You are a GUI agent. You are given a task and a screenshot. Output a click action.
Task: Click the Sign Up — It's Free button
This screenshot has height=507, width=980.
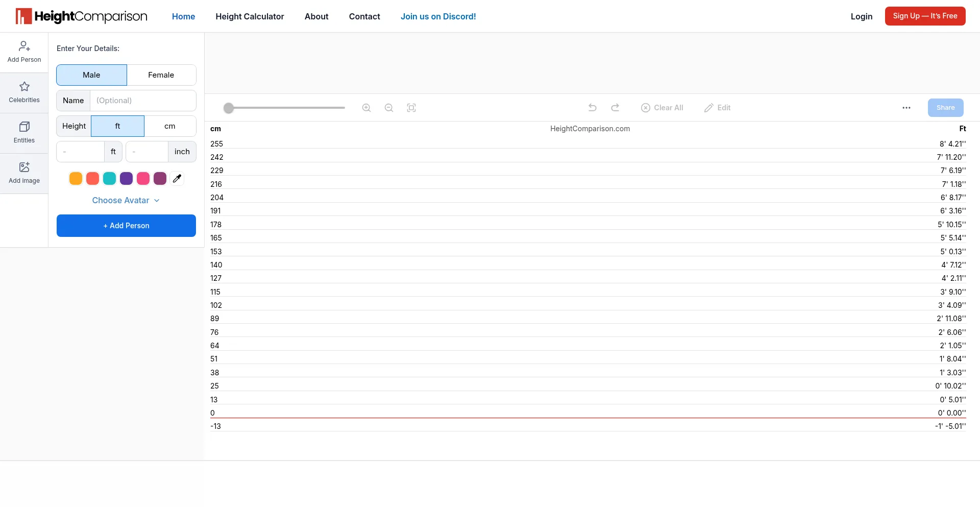[x=925, y=16]
